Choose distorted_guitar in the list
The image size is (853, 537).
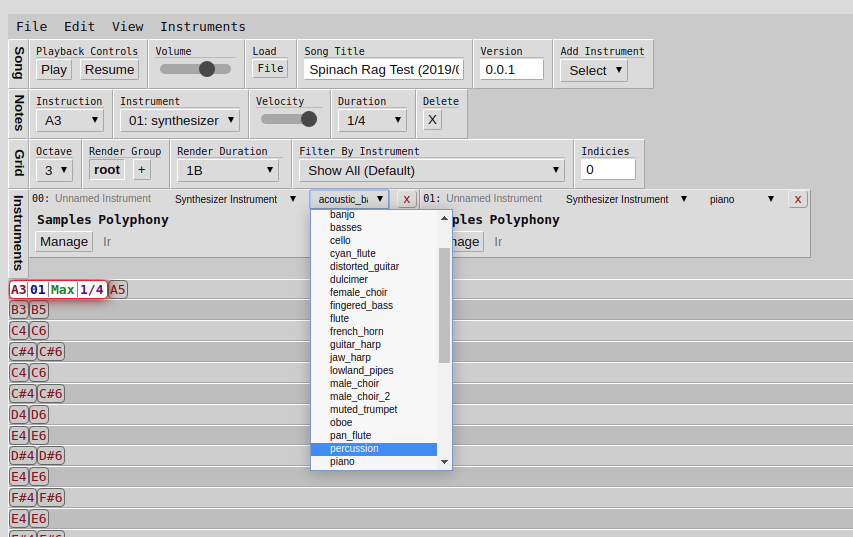point(374,267)
